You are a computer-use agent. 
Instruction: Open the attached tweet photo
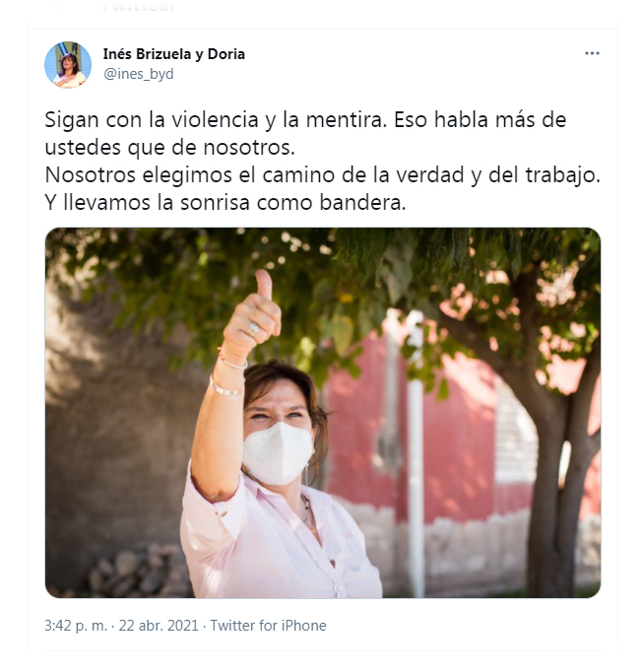point(323,413)
